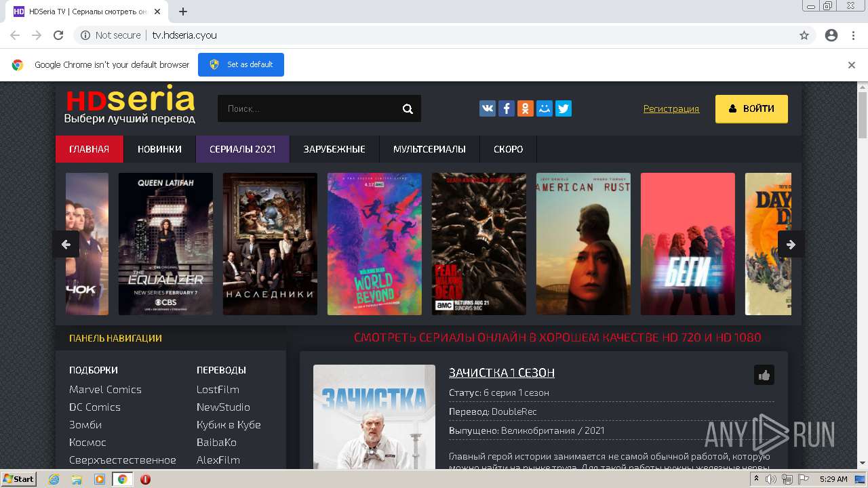
Task: Open Chrome three-dot menu
Action: pos(853,35)
